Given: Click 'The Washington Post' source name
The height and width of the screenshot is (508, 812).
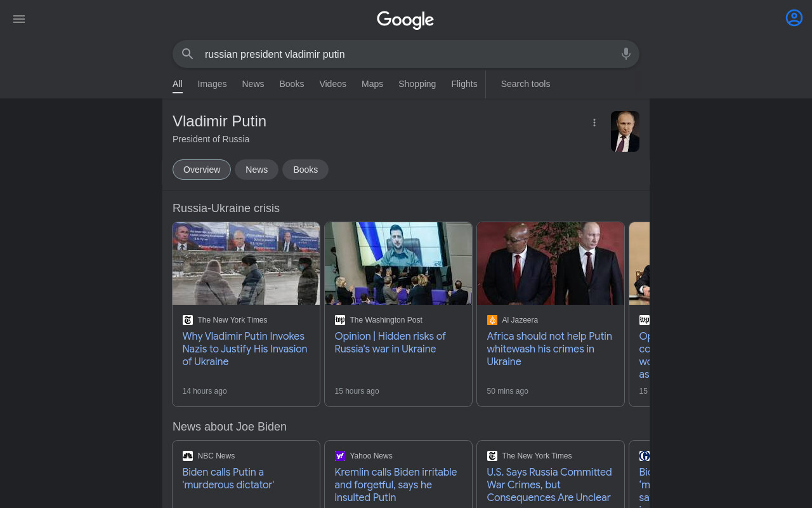Looking at the screenshot, I should click(x=386, y=320).
